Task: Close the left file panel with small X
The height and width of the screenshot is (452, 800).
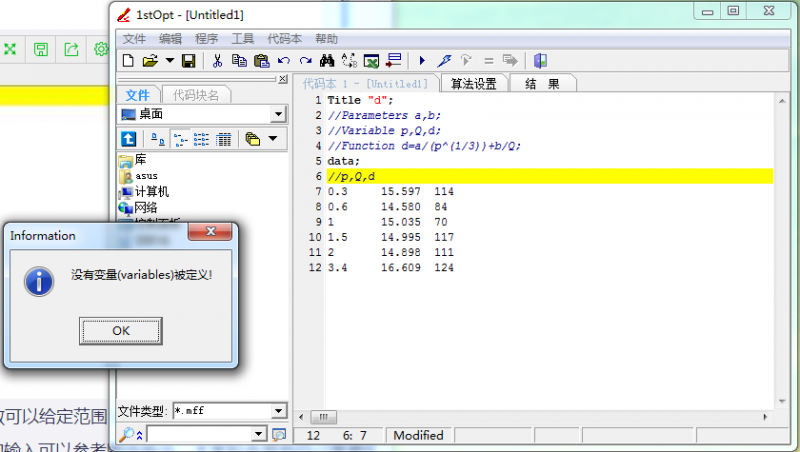Action: pos(283,79)
